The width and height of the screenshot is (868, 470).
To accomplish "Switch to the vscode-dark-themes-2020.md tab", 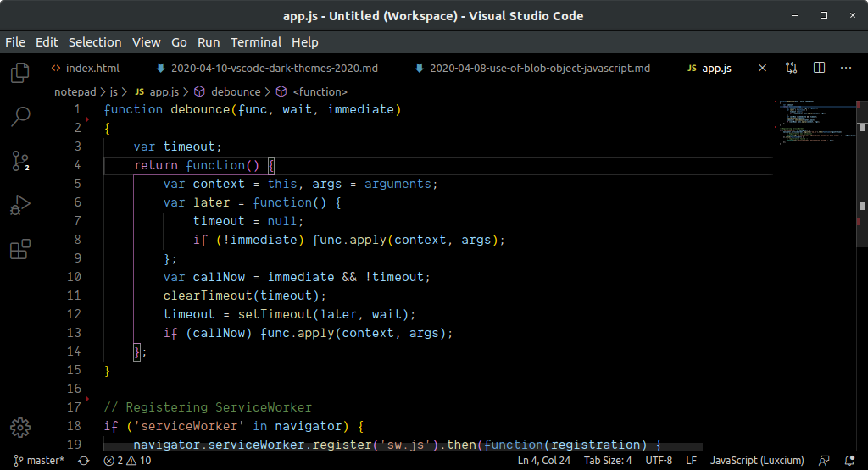I will pos(268,68).
